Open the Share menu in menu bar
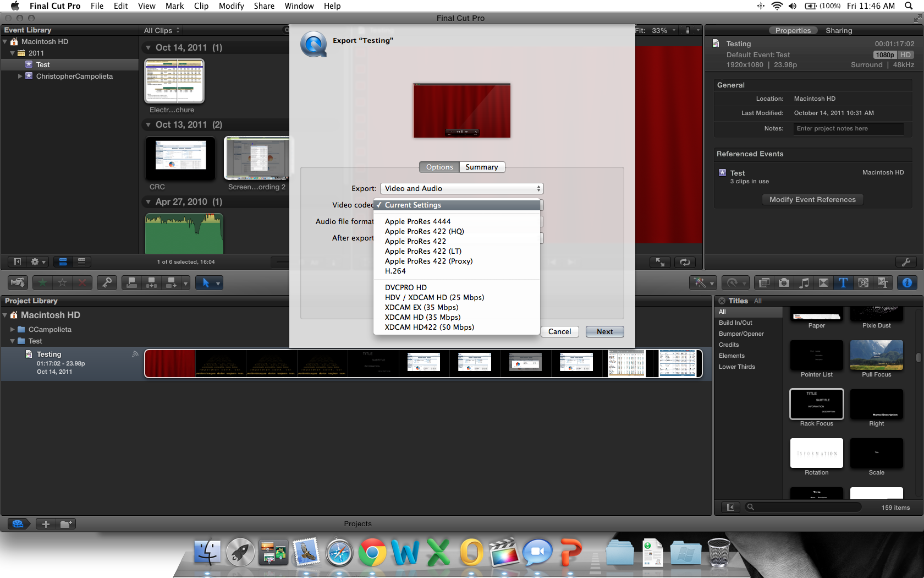This screenshot has height=578, width=924. click(264, 6)
